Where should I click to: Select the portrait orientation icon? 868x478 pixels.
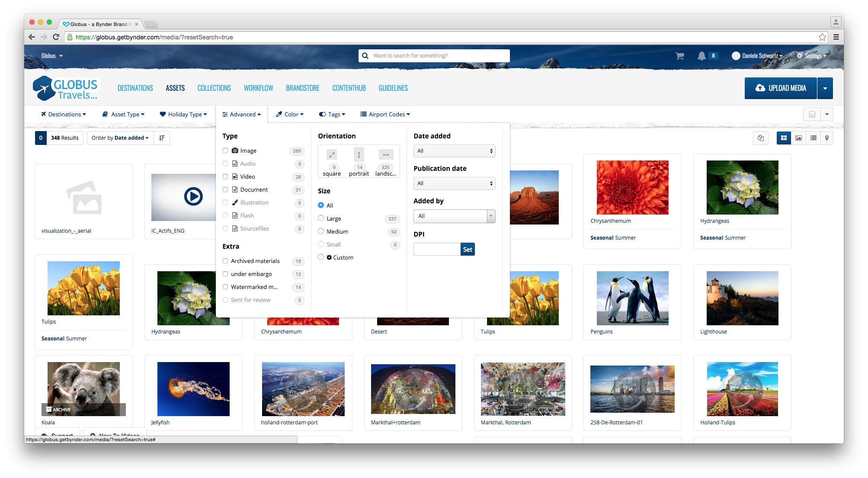pos(359,155)
